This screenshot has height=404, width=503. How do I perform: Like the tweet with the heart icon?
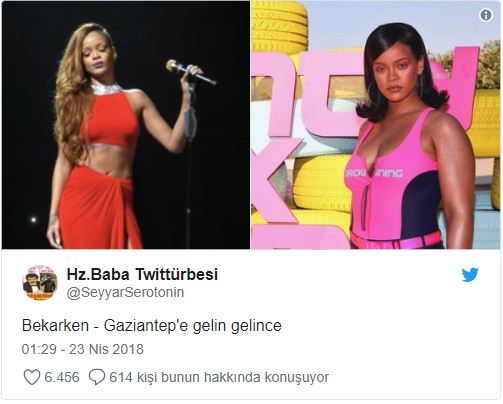pos(32,377)
